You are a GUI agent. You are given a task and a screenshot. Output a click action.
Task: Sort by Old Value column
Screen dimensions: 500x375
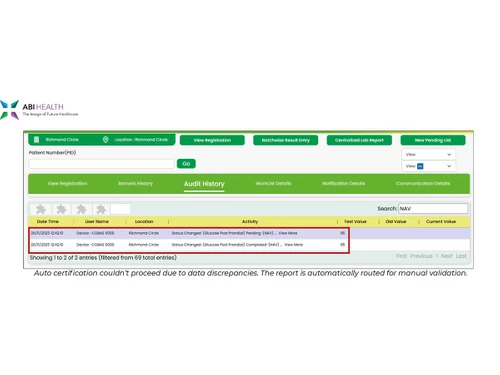click(396, 221)
